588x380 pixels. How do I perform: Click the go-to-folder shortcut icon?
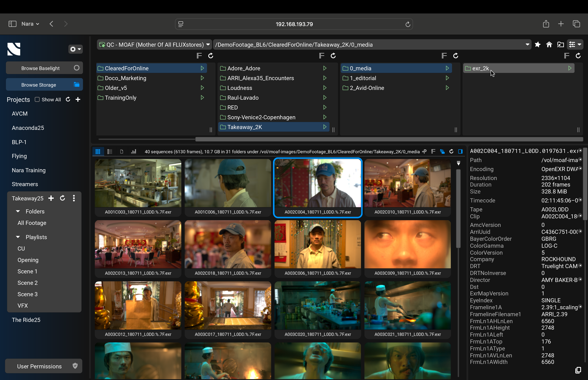click(x=560, y=45)
